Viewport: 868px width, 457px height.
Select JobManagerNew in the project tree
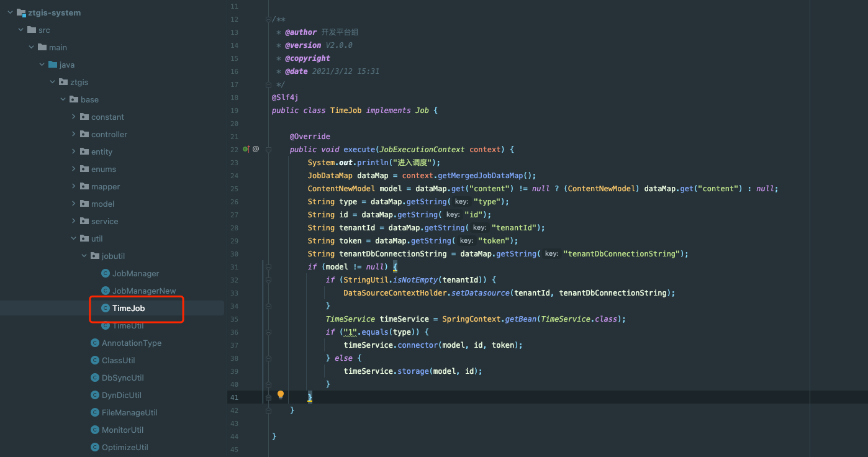[x=144, y=291]
